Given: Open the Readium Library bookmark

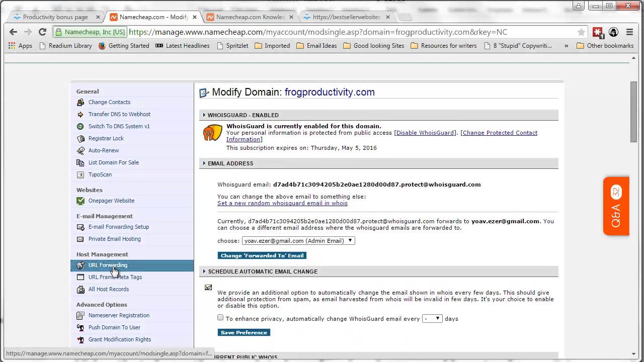Looking at the screenshot, I should [65, 45].
